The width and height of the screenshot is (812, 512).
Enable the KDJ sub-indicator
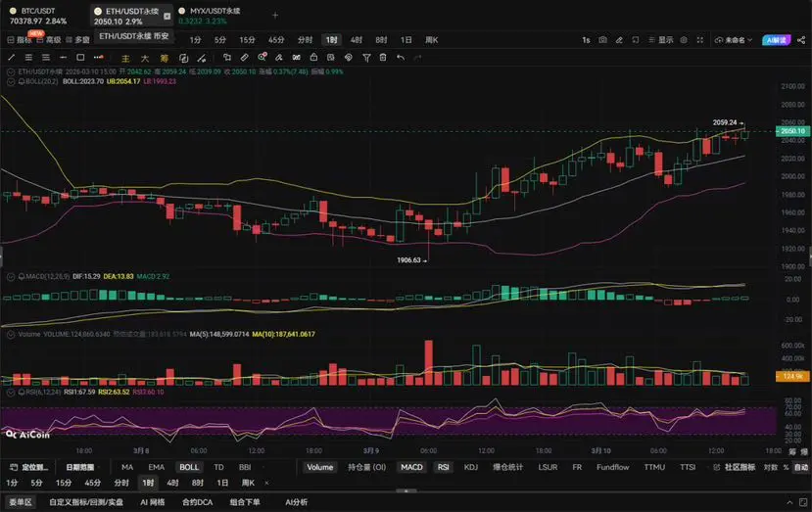471,467
